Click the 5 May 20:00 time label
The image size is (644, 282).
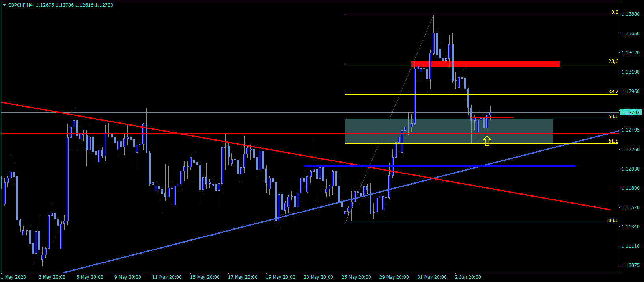(x=90, y=277)
